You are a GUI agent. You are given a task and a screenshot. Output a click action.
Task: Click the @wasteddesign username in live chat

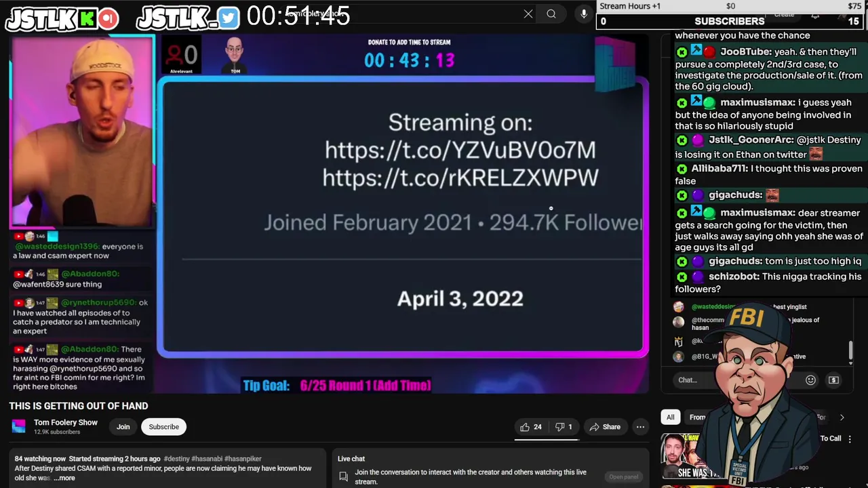[712, 307]
